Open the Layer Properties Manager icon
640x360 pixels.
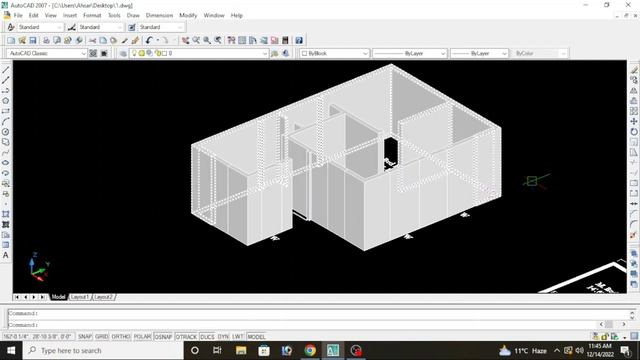123,53
